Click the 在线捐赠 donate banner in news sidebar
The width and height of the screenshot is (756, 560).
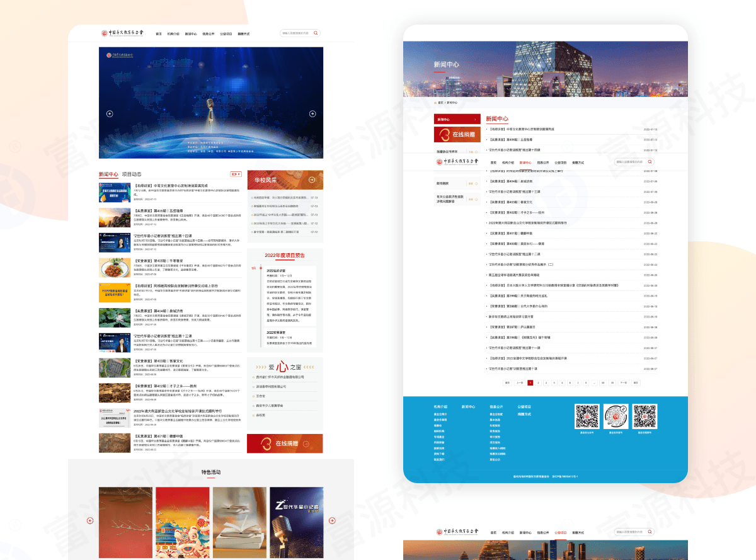point(458,135)
